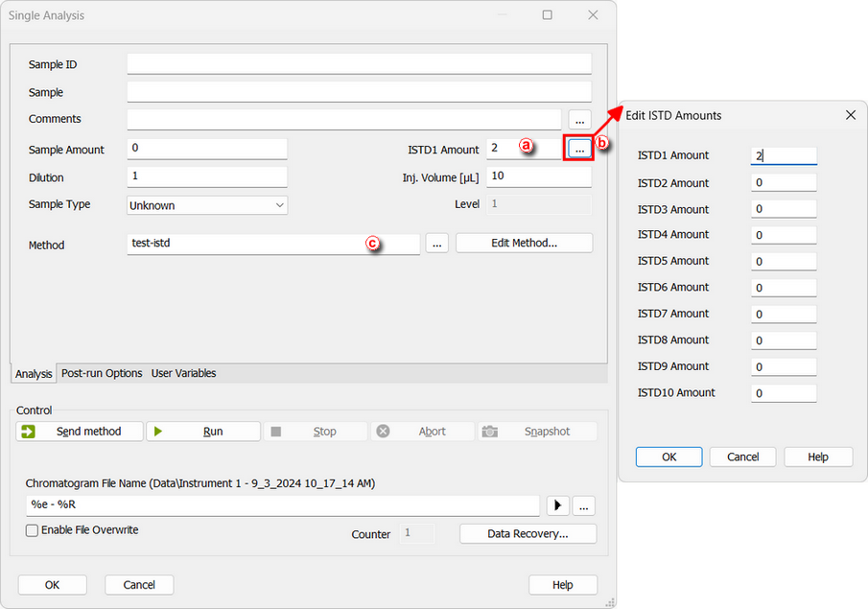Click the Inj. Volume input field
The image size is (868, 609).
pyautogui.click(x=538, y=177)
